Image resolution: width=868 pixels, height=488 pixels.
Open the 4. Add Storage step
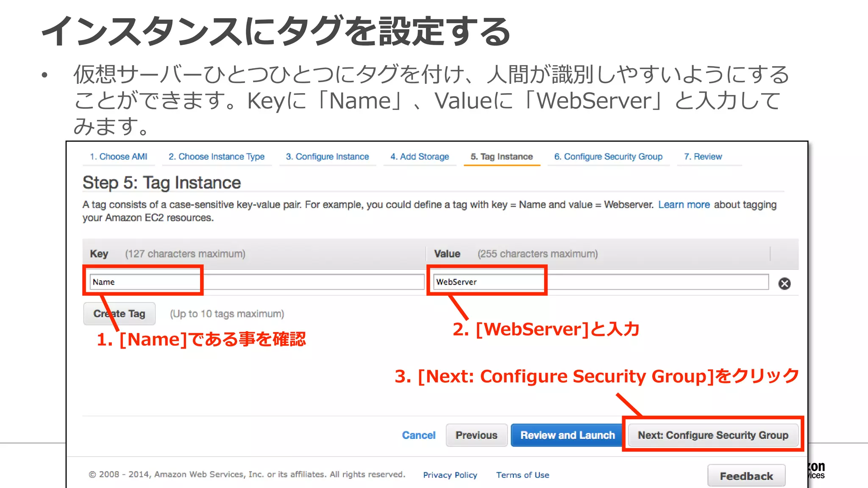420,157
